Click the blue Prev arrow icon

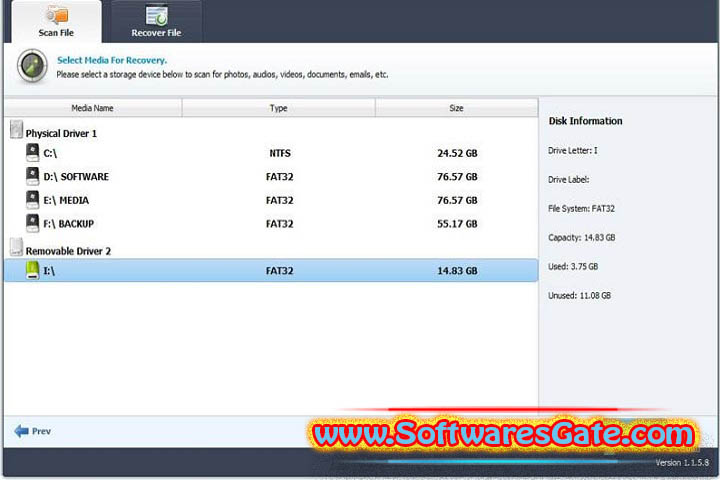21,431
